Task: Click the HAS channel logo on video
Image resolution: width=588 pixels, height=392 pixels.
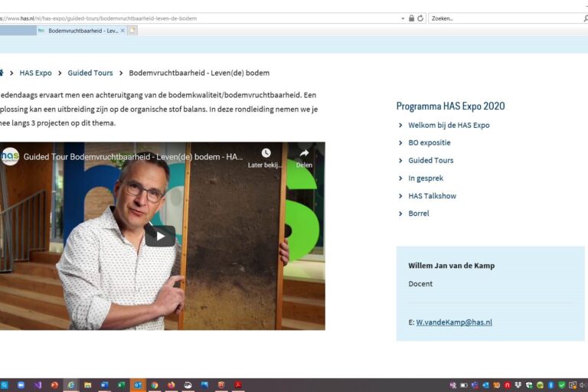Action: coord(10,156)
